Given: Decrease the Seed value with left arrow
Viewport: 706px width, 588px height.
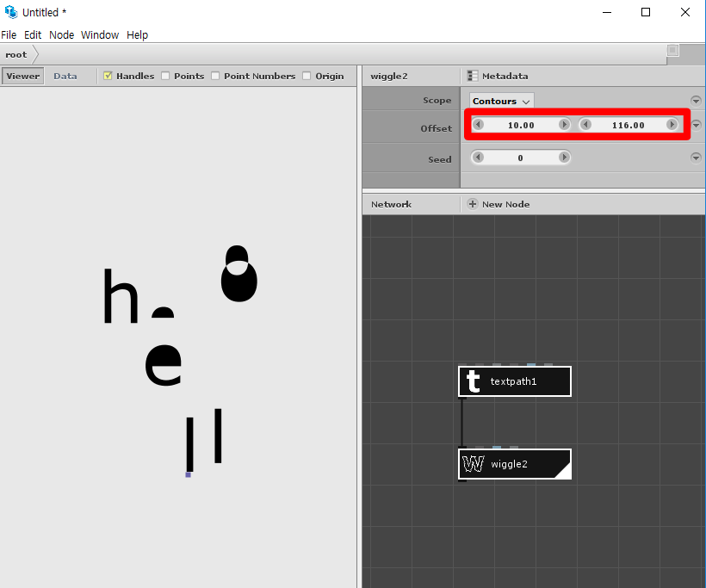Looking at the screenshot, I should click(x=479, y=158).
